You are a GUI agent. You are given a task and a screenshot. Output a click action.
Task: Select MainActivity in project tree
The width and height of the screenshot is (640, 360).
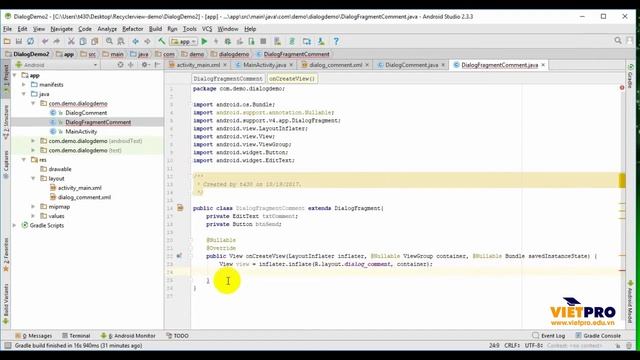[x=81, y=131]
